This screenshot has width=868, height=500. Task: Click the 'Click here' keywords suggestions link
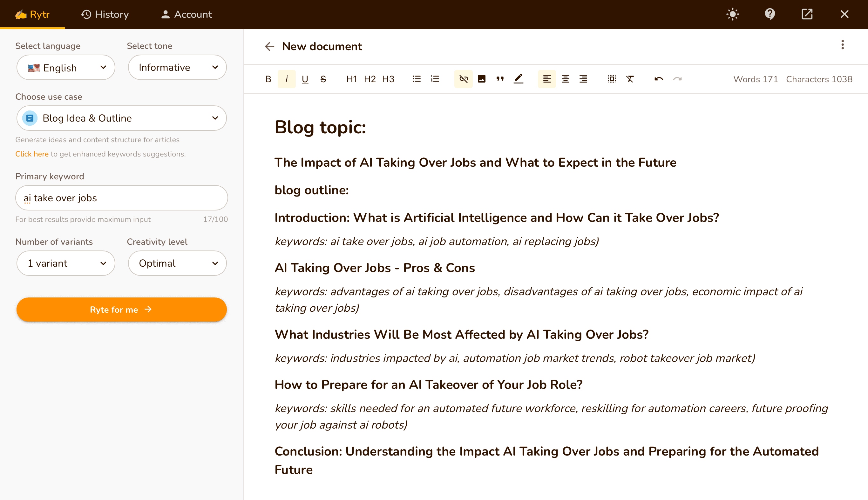pyautogui.click(x=32, y=154)
